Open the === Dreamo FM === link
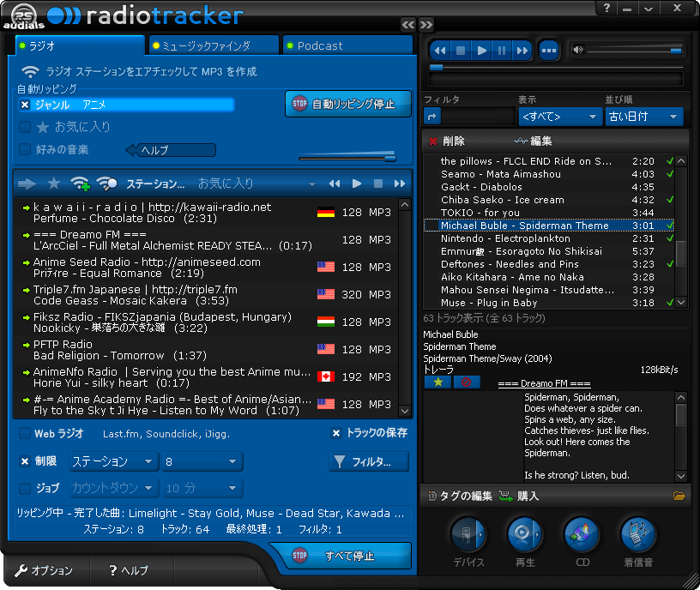 [544, 383]
